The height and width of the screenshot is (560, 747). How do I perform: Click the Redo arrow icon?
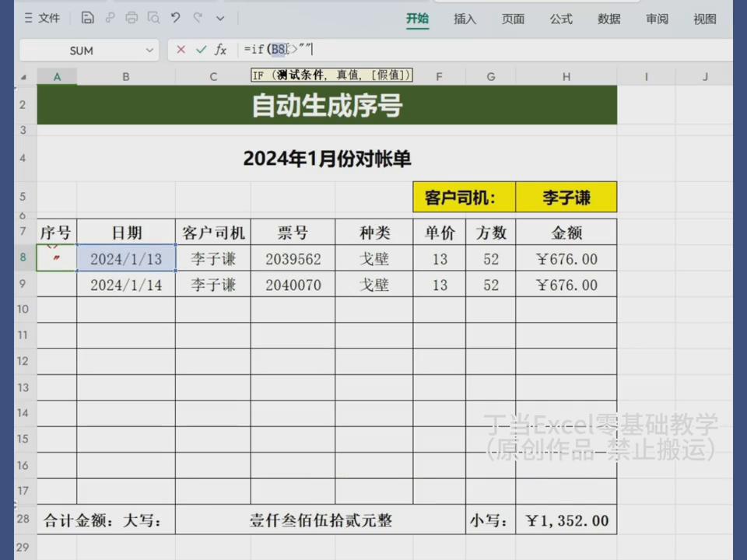coord(198,18)
